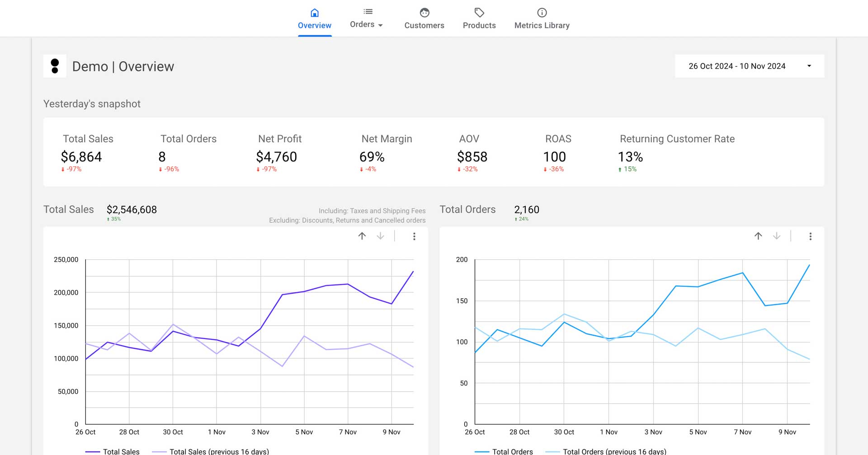The height and width of the screenshot is (455, 868).
Task: Click the $858 AOV value
Action: point(472,157)
